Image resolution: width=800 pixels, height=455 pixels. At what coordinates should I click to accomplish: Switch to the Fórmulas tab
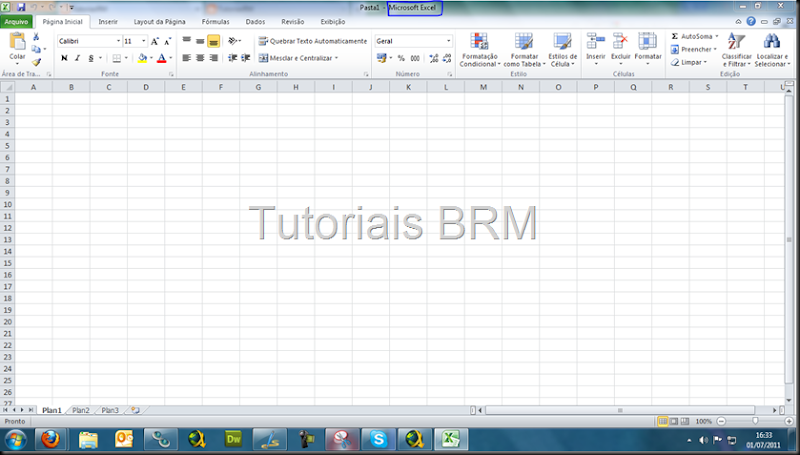(215, 22)
